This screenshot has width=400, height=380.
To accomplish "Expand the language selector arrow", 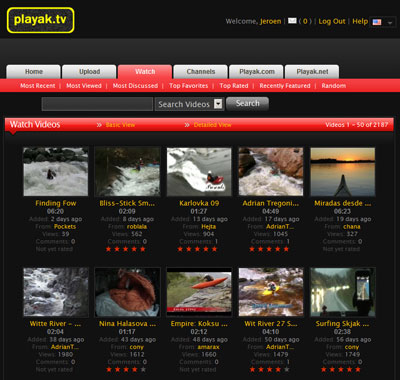I will point(390,23).
